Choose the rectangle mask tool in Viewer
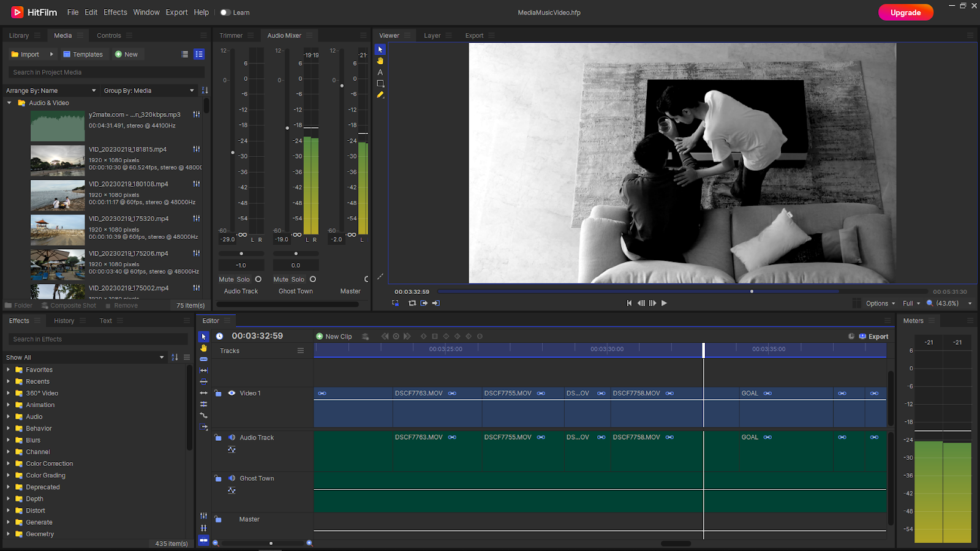 click(x=380, y=83)
